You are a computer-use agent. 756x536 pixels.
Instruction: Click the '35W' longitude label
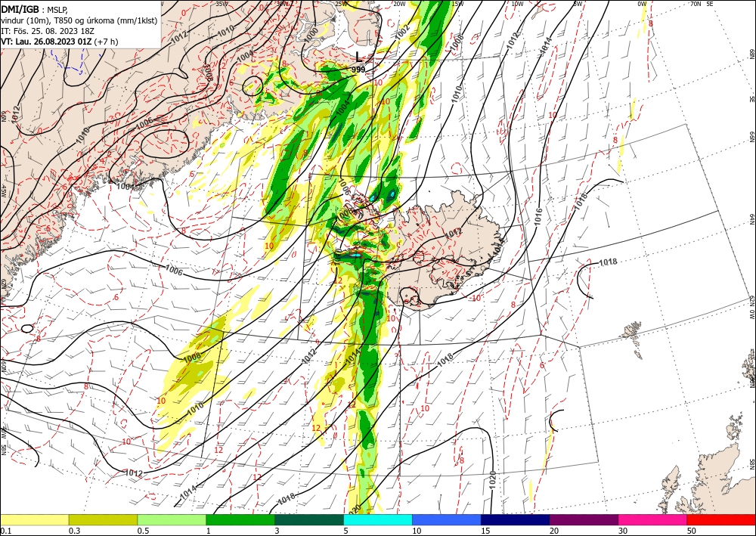click(x=222, y=3)
